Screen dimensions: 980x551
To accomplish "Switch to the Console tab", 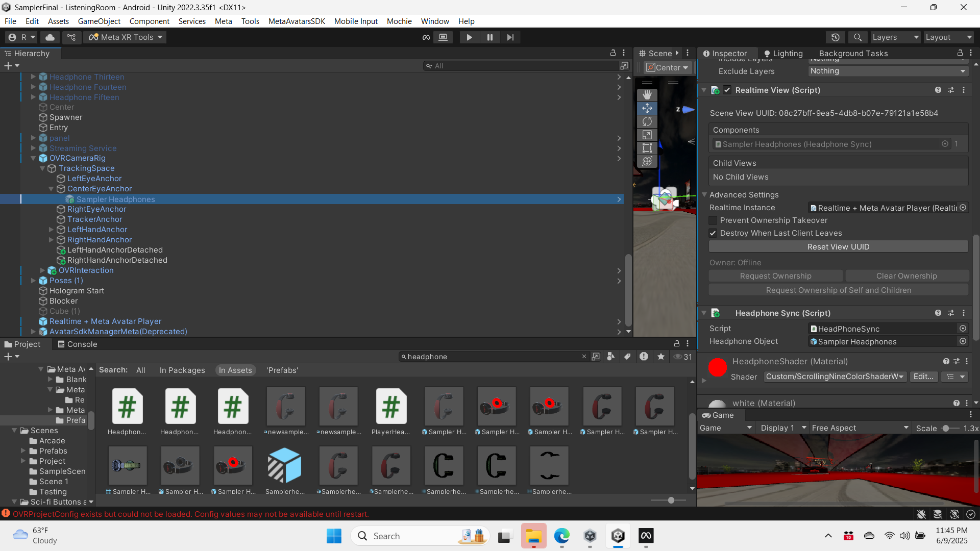I will 77,344.
